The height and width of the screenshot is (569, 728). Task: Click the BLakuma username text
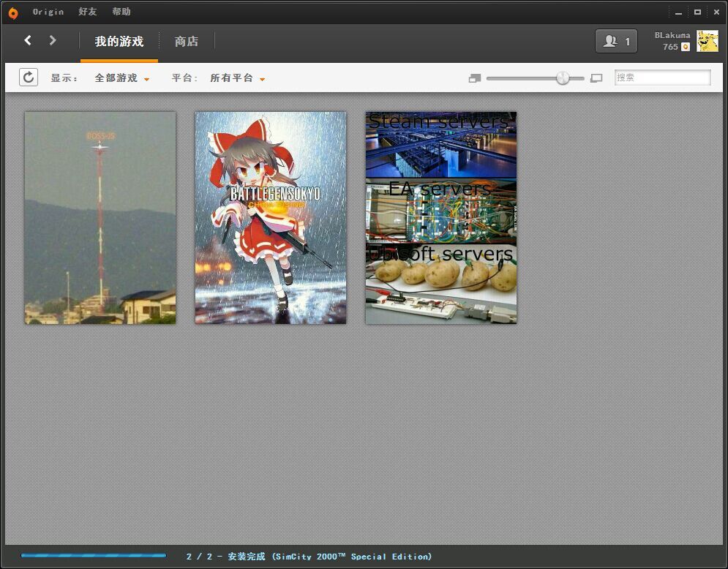click(x=672, y=35)
